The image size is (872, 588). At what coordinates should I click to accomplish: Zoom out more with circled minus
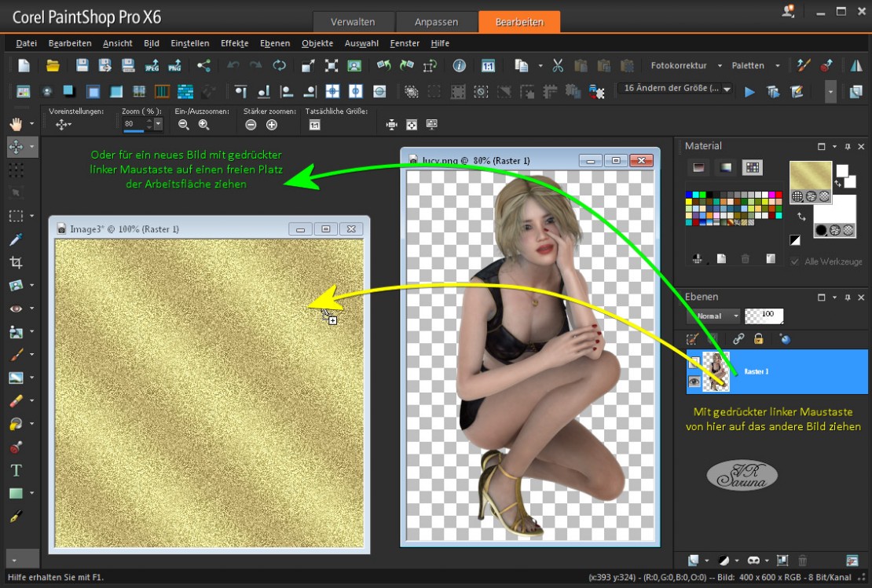pyautogui.click(x=251, y=125)
